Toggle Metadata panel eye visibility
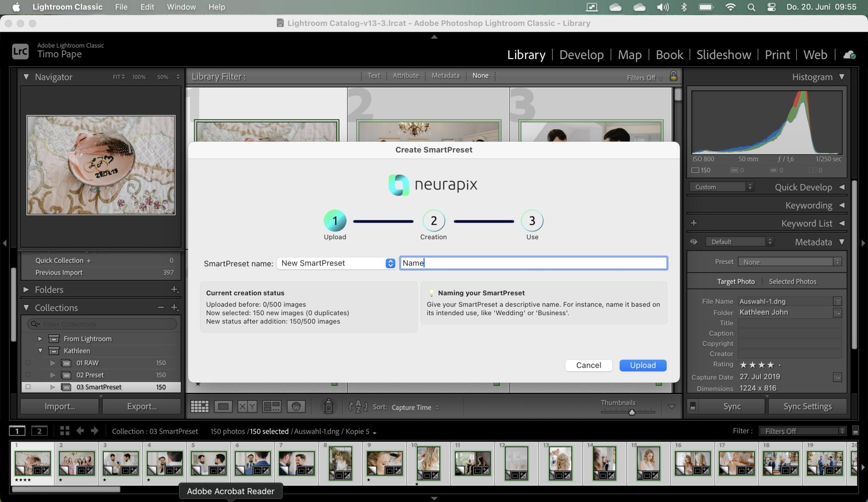 [x=694, y=242]
